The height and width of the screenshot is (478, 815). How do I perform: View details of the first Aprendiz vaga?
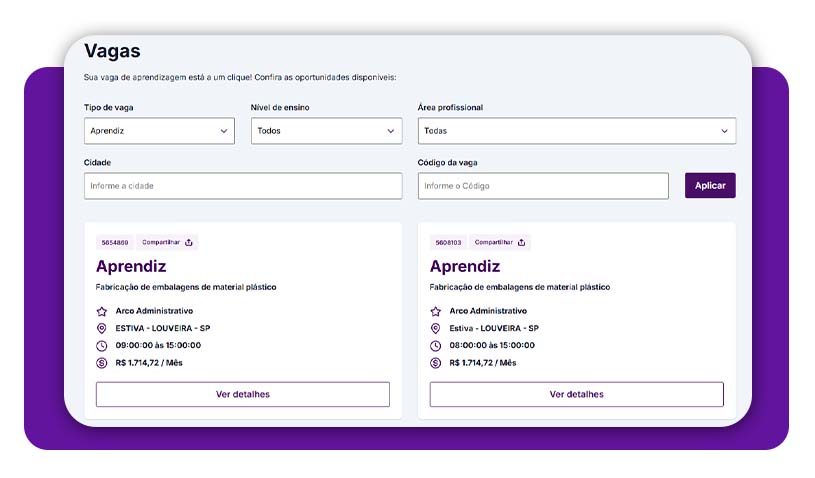243,394
